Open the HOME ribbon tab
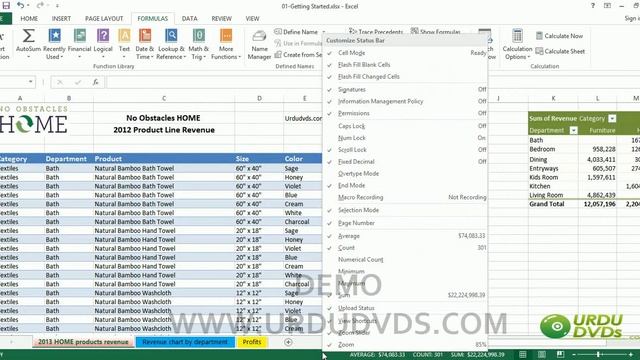This screenshot has width=640, height=360. pyautogui.click(x=29, y=18)
